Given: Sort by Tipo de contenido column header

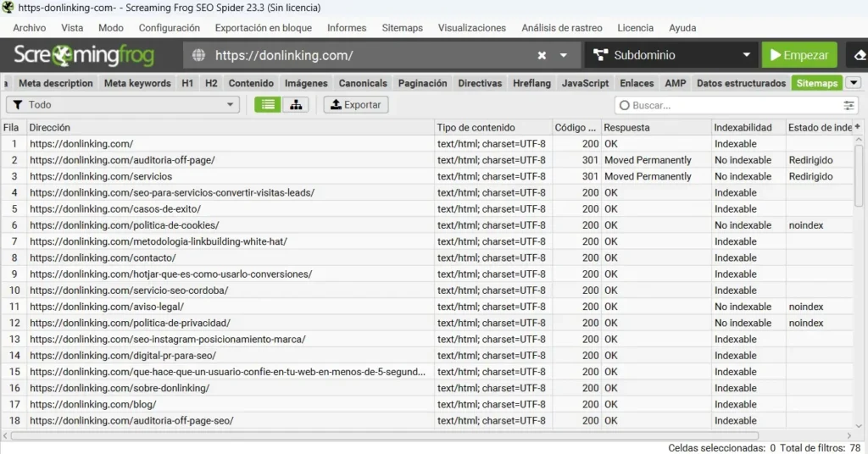Looking at the screenshot, I should pos(493,127).
